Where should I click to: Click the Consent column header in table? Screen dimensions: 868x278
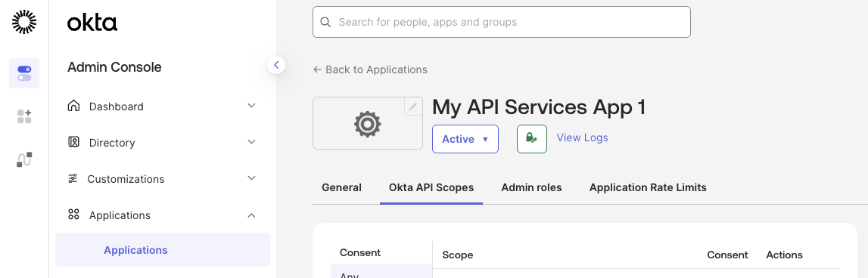(727, 255)
